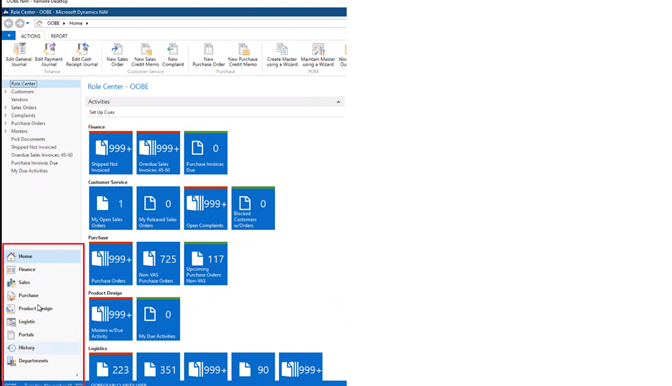Image resolution: width=672 pixels, height=386 pixels.
Task: Launch Create Master using a Wizard
Action: coord(282,55)
